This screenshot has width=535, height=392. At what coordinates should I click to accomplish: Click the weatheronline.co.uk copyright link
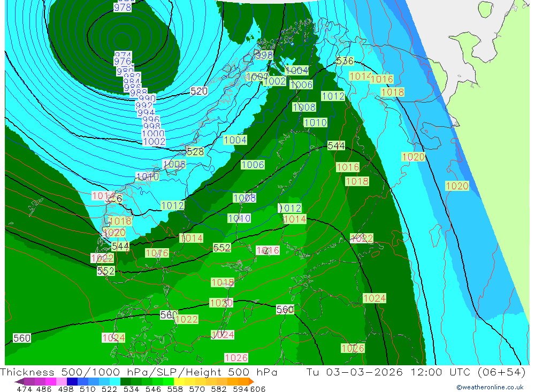[490, 387]
